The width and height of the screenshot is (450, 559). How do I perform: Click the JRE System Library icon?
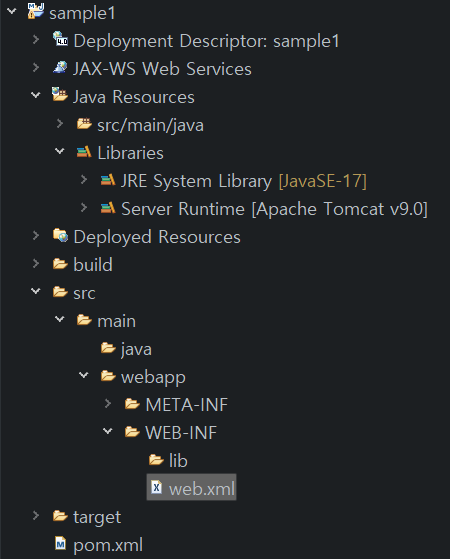point(108,180)
